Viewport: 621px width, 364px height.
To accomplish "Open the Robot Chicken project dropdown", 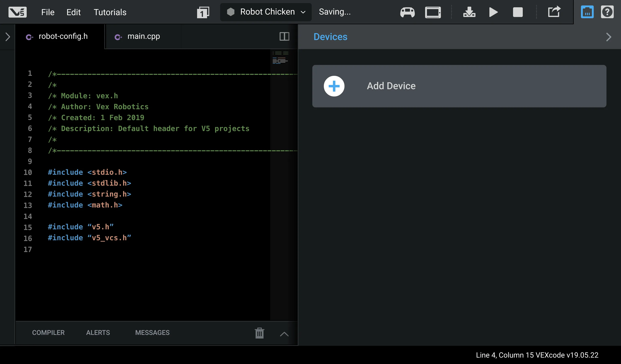I will (266, 12).
